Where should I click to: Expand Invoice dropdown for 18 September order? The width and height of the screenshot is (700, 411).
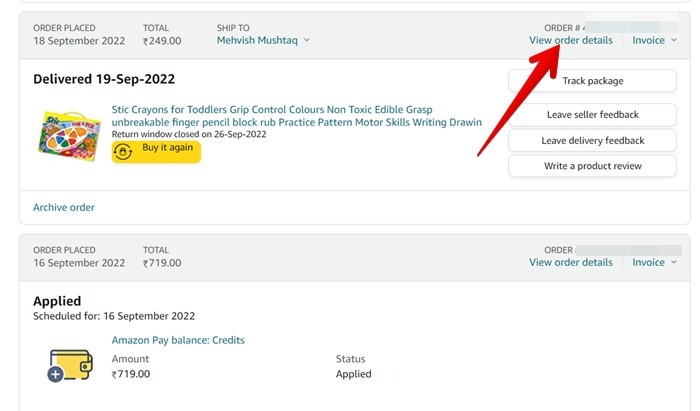pos(654,40)
